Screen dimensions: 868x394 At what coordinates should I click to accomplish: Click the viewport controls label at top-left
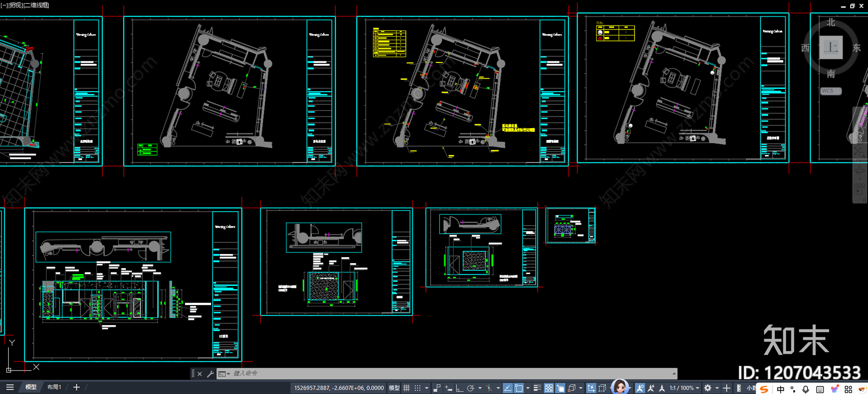[25, 5]
